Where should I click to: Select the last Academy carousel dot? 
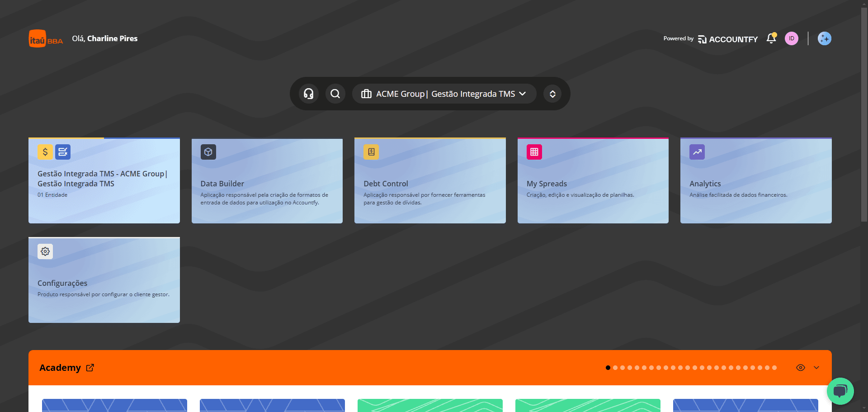tap(774, 368)
